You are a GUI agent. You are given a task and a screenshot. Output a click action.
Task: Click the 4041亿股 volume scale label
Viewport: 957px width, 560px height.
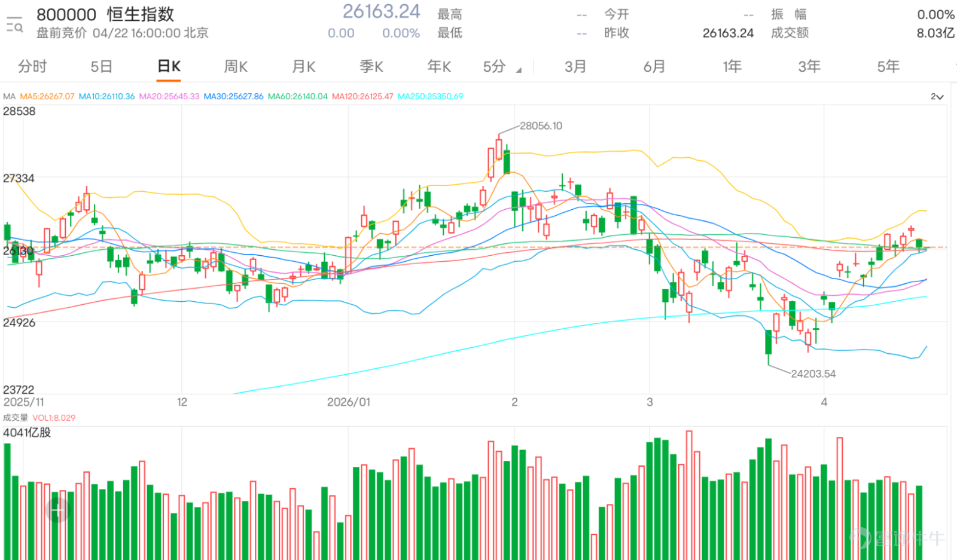coord(27,433)
